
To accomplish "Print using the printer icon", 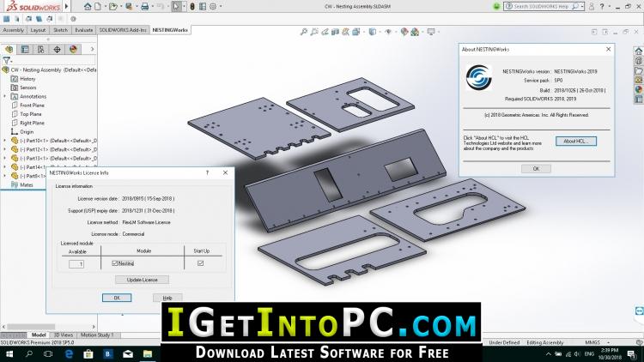I will coord(144,7).
